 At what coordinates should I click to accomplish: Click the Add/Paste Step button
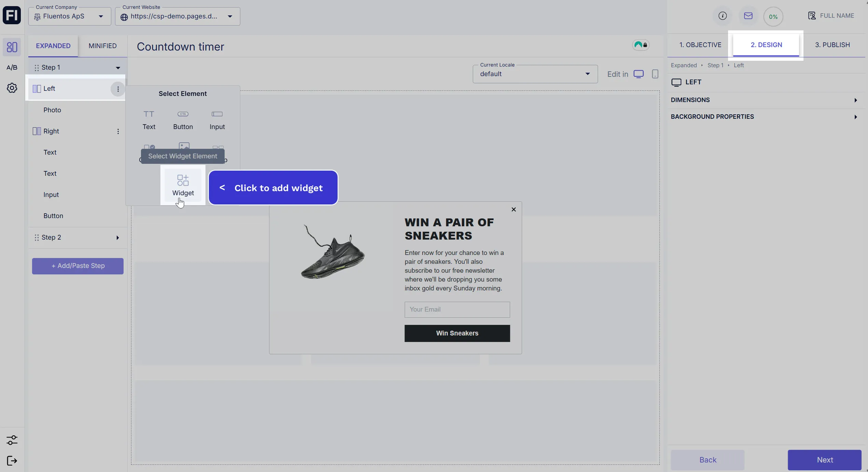coord(77,266)
